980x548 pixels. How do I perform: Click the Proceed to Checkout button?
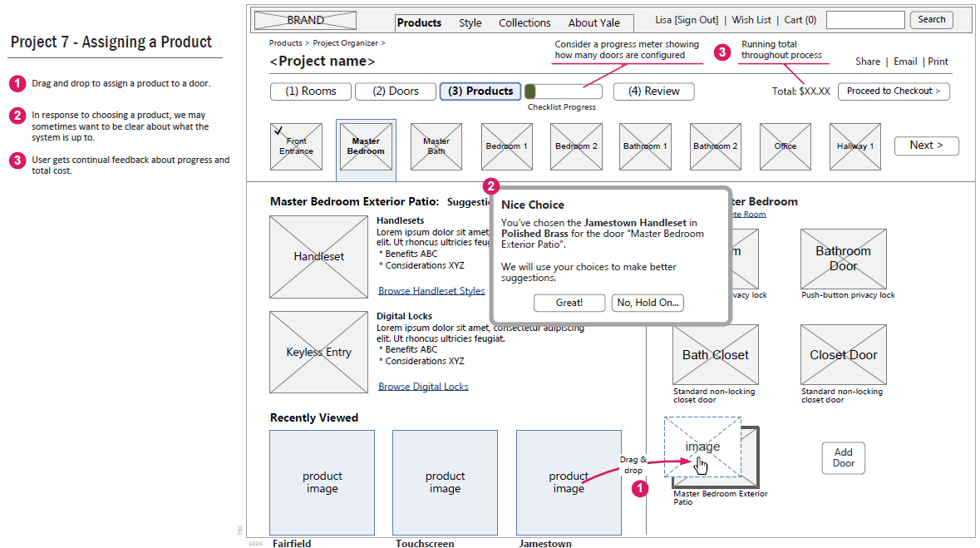point(894,91)
